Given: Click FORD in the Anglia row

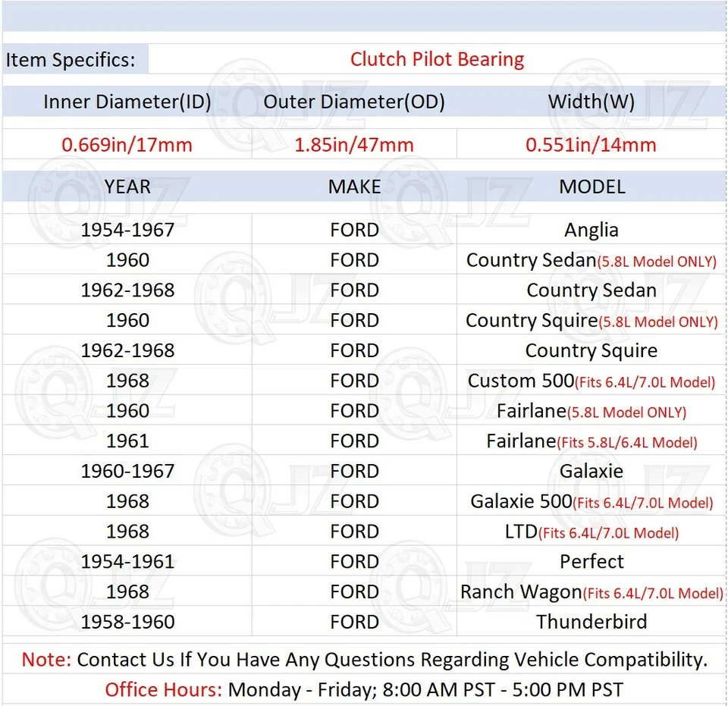Looking at the screenshot, I should (354, 230).
